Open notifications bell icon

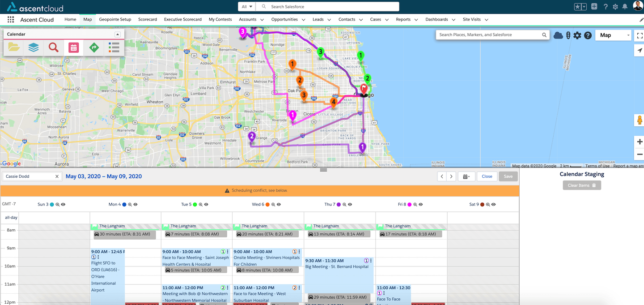625,7
